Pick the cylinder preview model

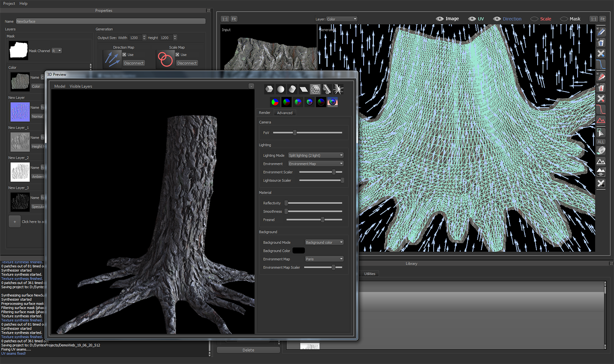click(x=292, y=89)
